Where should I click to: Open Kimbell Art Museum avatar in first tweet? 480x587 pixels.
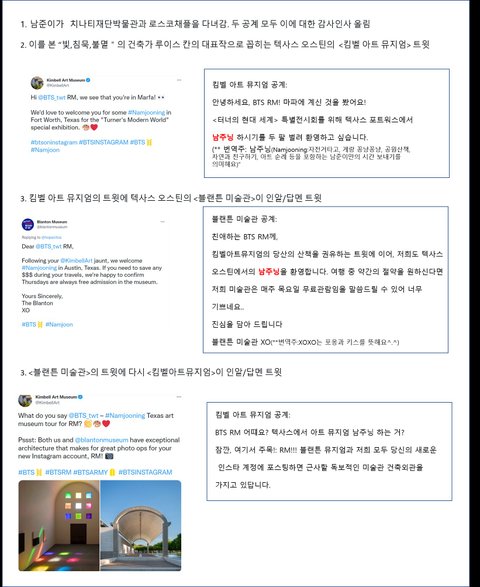37,83
